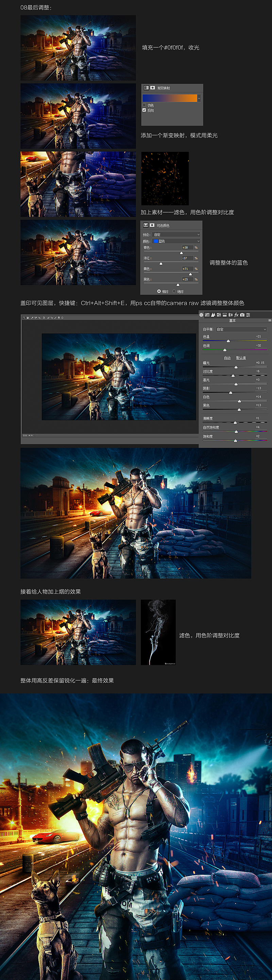Image resolution: width=272 pixels, height=980 pixels.
Task: Click the 黑色 black slider in selective color
Action: click(x=178, y=285)
